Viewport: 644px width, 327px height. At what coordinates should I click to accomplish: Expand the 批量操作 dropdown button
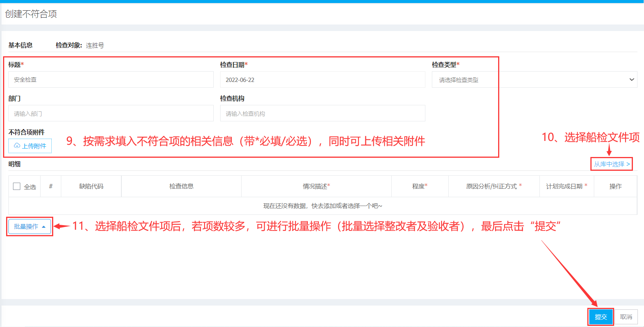(x=29, y=227)
